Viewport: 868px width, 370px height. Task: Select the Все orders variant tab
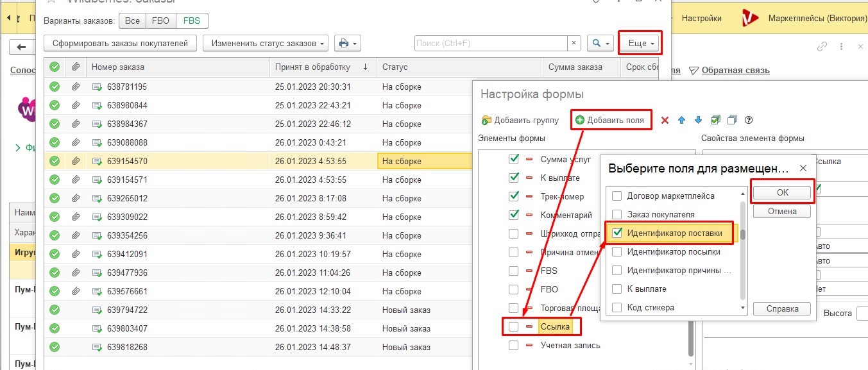[132, 21]
